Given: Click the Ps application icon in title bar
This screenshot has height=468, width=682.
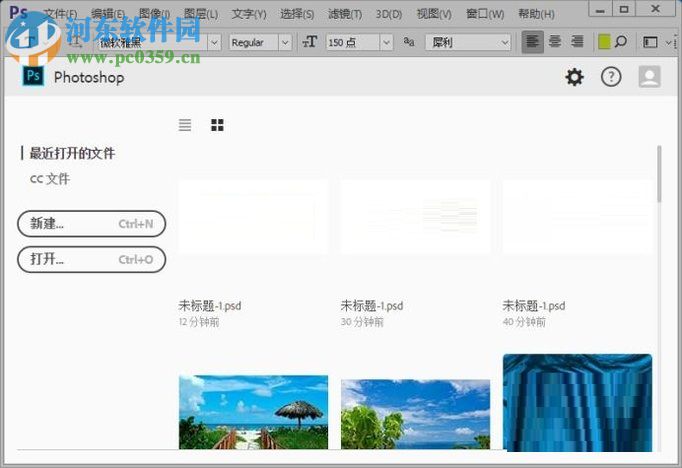Looking at the screenshot, I should (x=18, y=12).
